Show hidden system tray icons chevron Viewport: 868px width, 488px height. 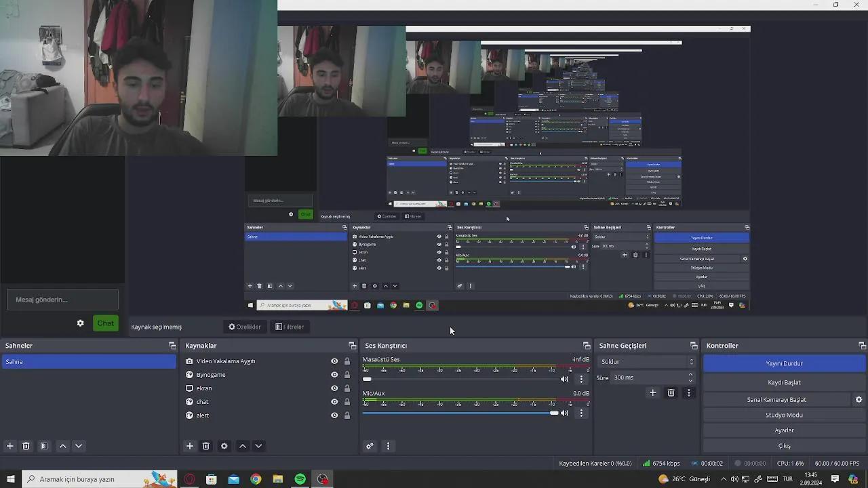tap(724, 479)
